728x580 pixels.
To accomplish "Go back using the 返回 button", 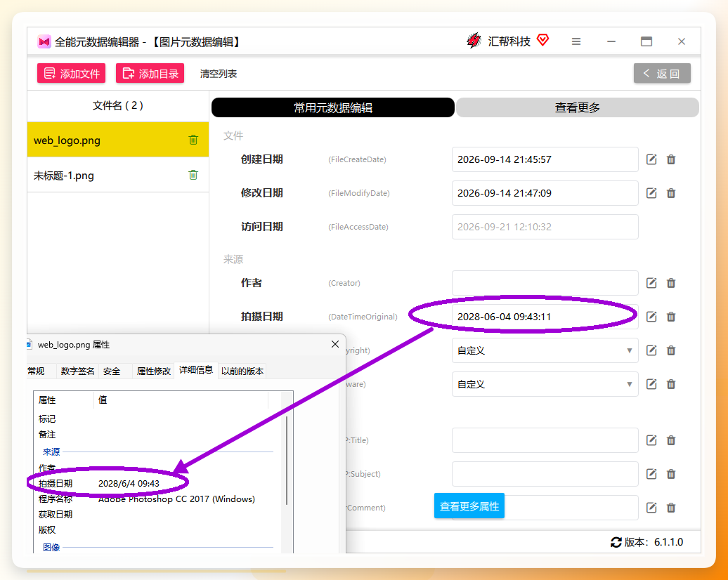I will (662, 73).
